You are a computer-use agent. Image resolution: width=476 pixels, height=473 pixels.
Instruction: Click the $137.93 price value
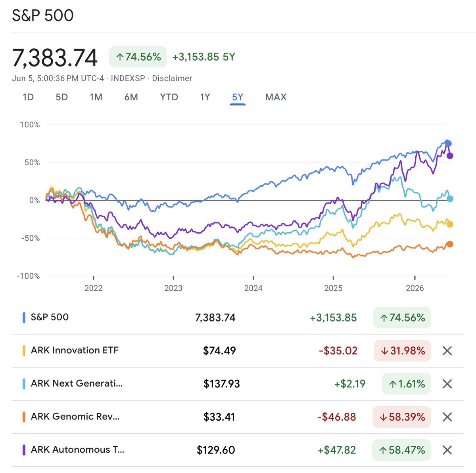pyautogui.click(x=221, y=384)
